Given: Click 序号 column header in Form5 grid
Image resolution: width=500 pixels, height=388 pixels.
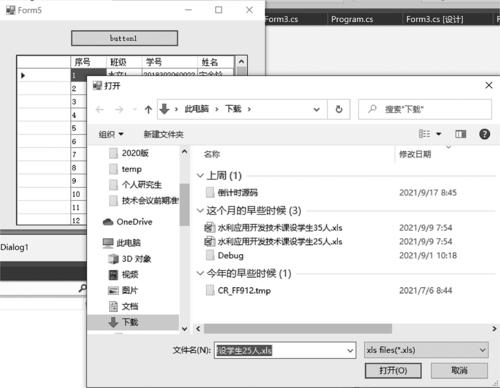Looking at the screenshot, I should pyautogui.click(x=88, y=62).
